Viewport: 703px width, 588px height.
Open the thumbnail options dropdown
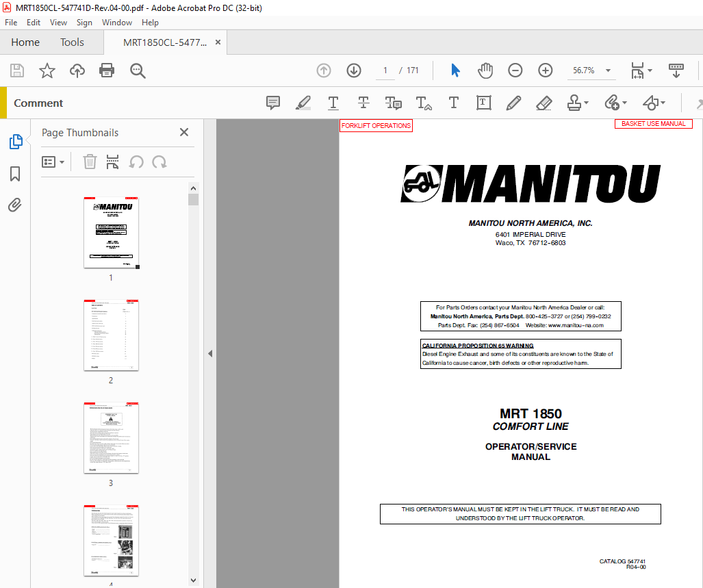(53, 162)
